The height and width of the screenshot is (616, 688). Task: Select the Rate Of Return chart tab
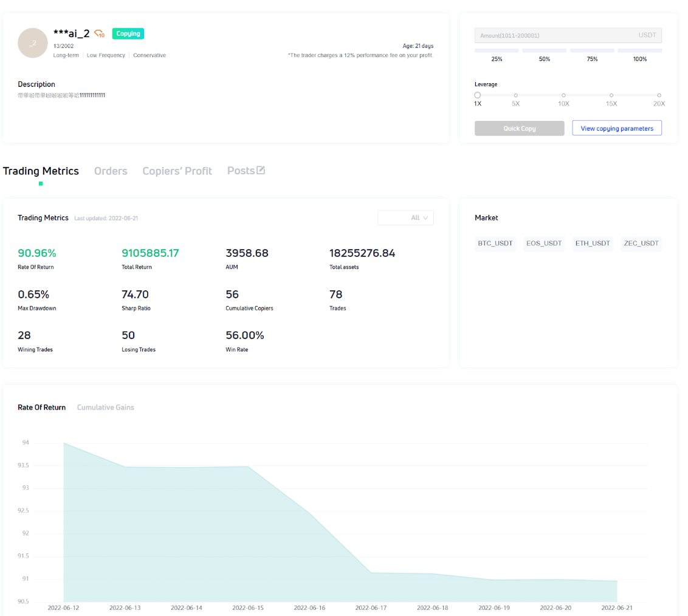click(41, 407)
